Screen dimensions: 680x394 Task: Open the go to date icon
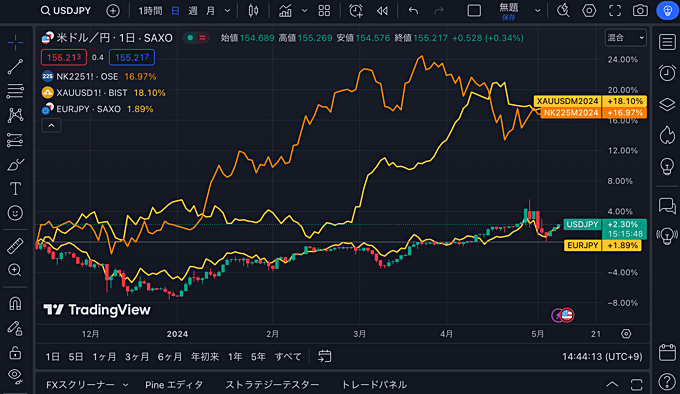[x=324, y=356]
